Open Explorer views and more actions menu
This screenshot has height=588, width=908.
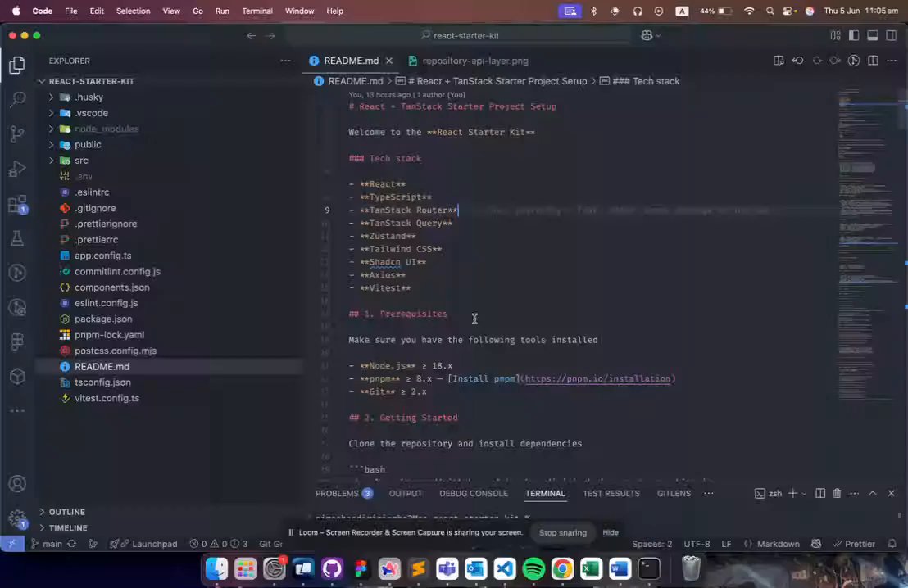point(285,61)
